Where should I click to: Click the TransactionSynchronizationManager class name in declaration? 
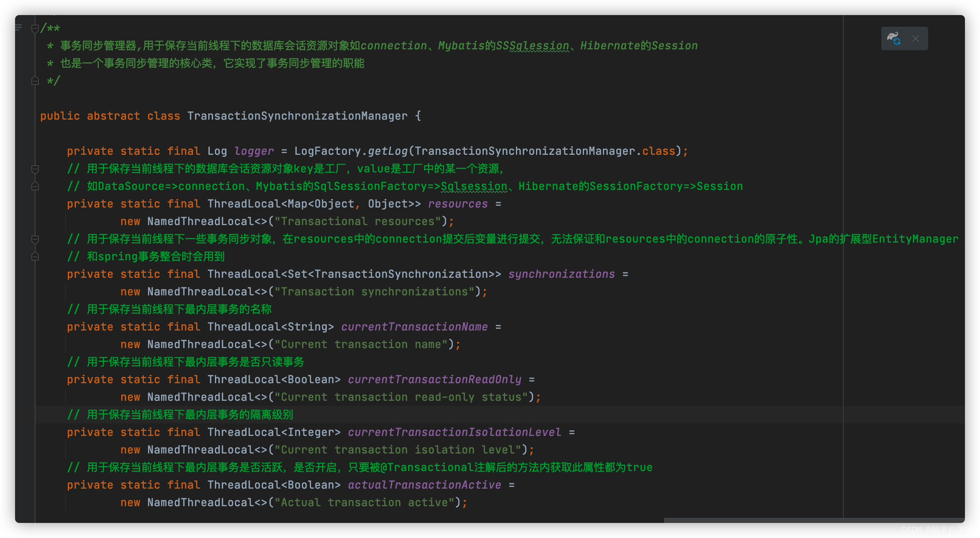[297, 116]
